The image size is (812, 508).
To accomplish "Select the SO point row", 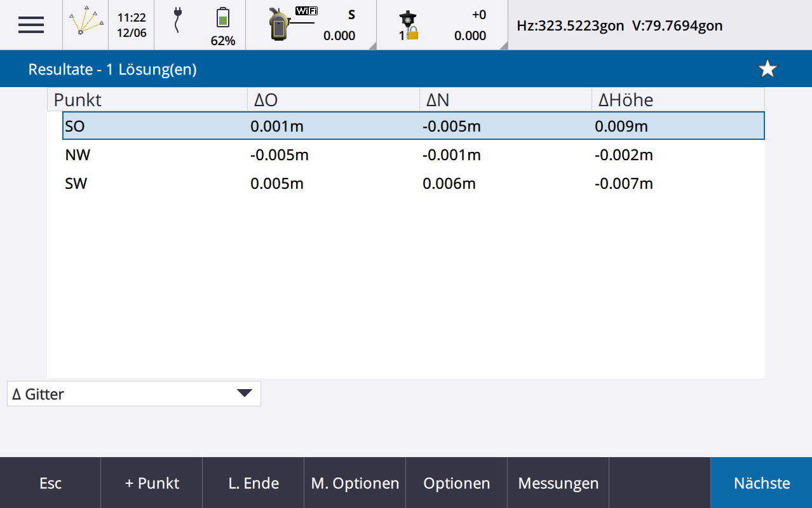I will point(413,126).
